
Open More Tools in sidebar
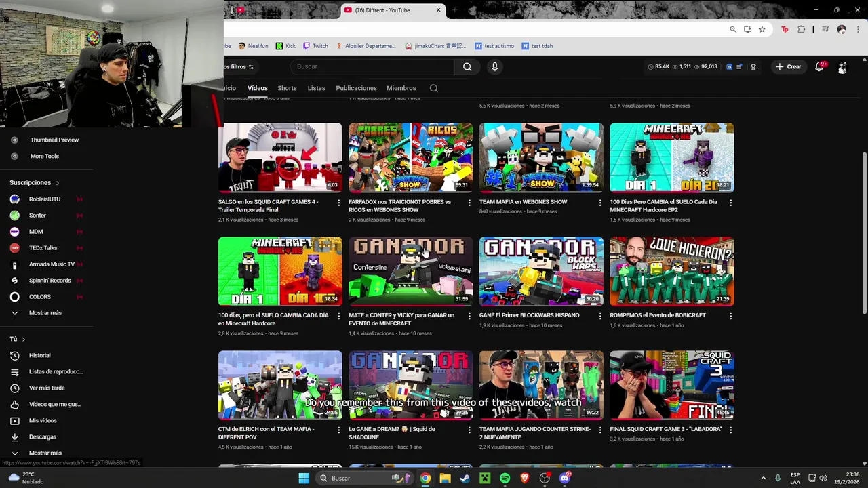pos(46,156)
